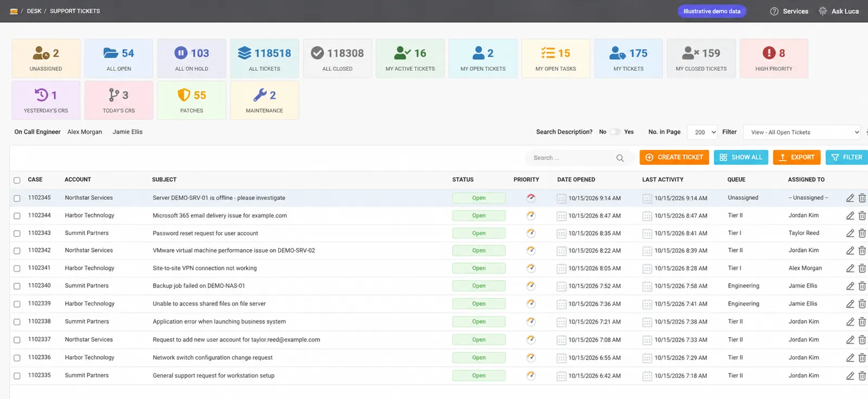
Task: Select the High Priority 8 tile
Action: point(774,58)
